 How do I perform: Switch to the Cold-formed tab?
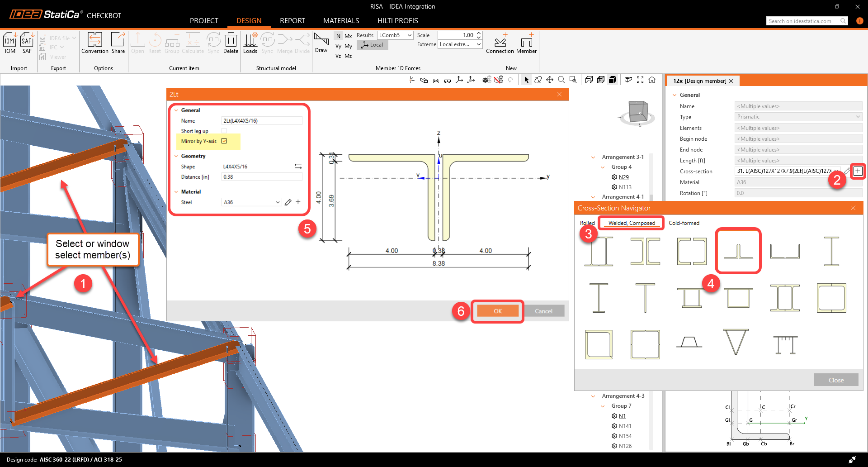(x=684, y=223)
